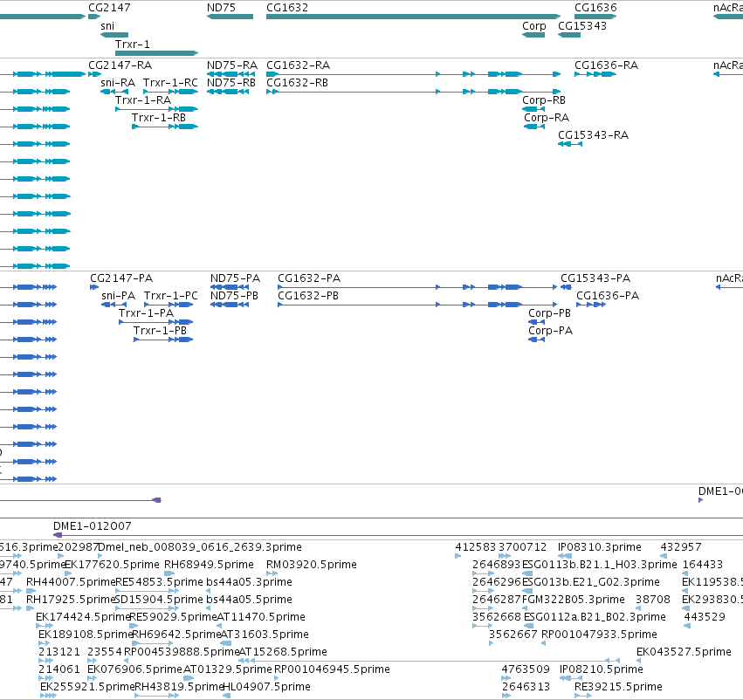The image size is (743, 700).
Task: Click the CG2147 gene label
Action: click(109, 8)
